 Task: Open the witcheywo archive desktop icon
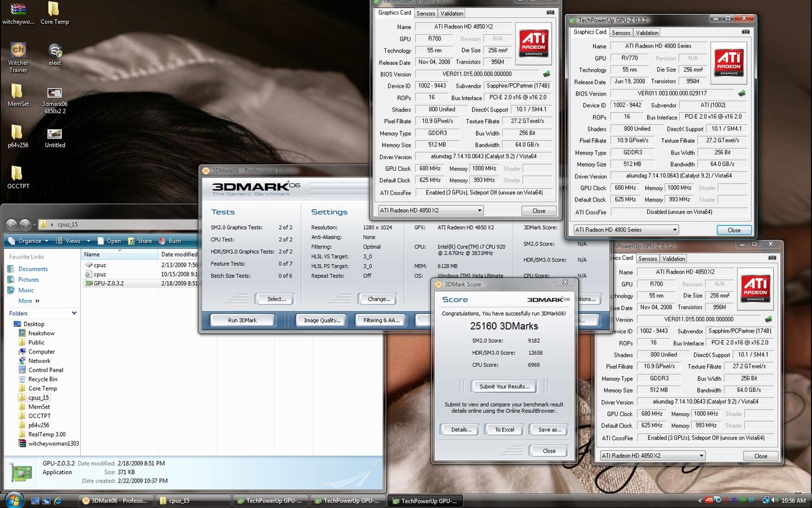point(18,13)
